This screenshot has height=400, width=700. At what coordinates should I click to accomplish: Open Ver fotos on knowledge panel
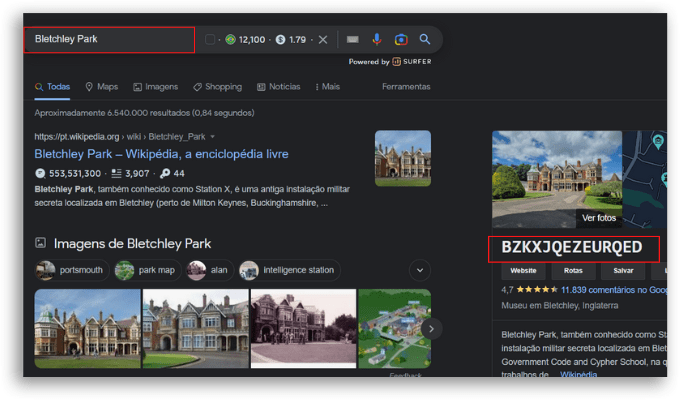coord(599,218)
